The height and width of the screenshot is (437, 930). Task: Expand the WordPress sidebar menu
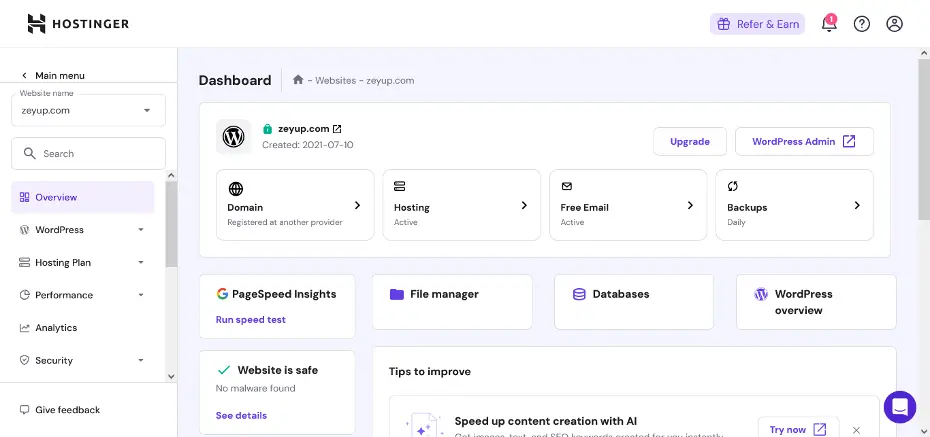coord(83,230)
